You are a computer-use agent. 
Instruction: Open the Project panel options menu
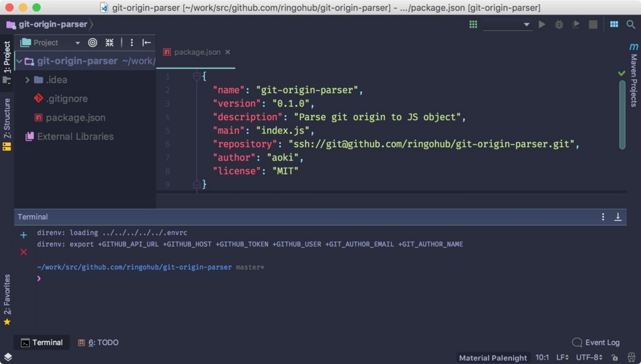click(131, 43)
